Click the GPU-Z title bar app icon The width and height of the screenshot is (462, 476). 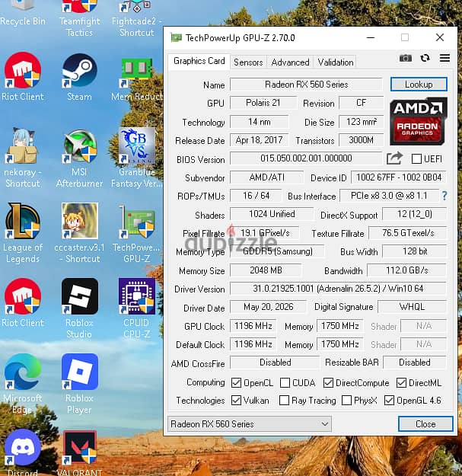click(177, 37)
